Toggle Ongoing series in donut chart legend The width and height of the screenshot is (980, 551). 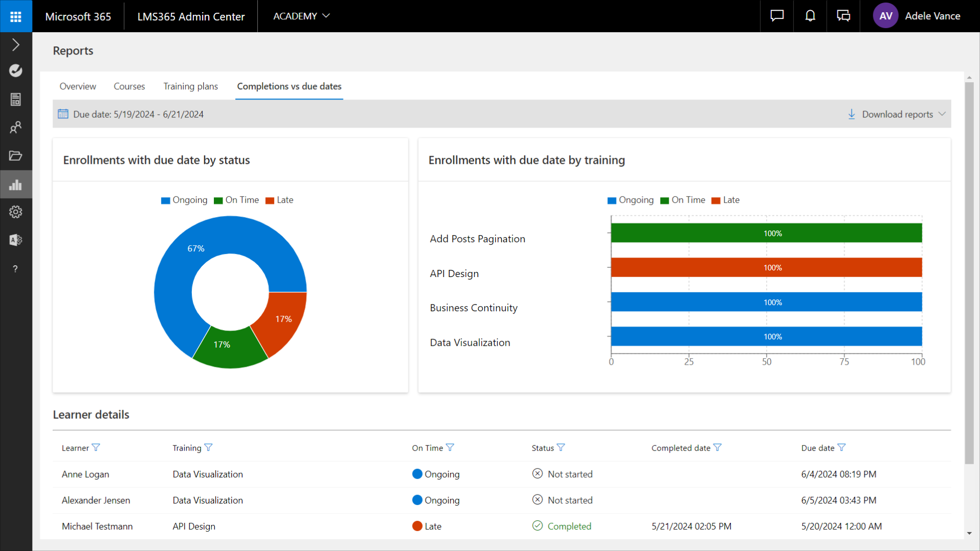[x=184, y=200]
